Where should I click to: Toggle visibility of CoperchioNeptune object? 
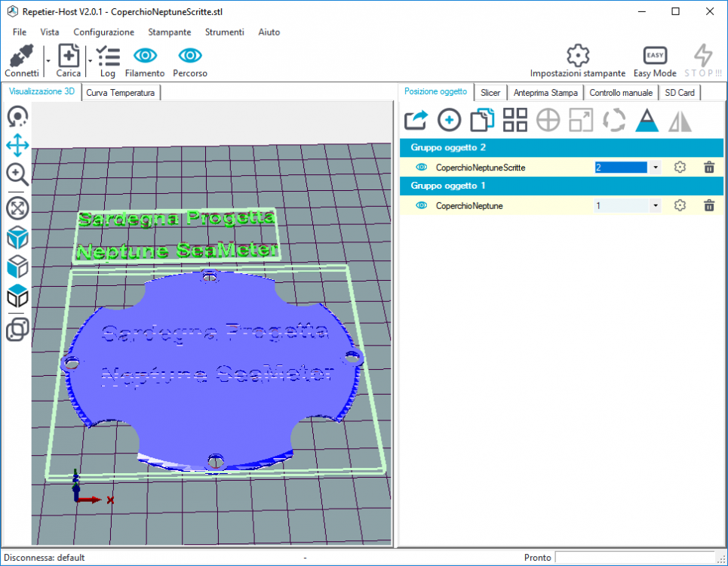click(x=422, y=205)
